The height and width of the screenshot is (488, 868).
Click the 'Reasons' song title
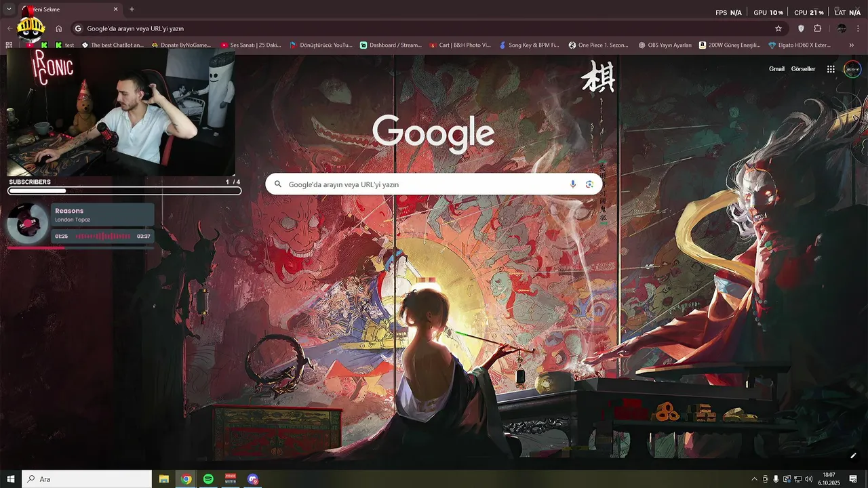69,211
